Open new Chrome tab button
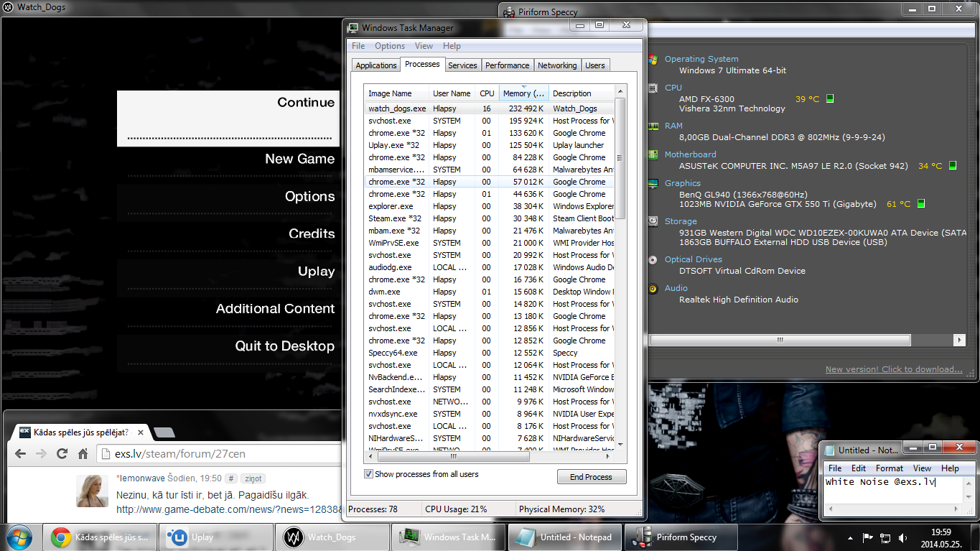 coord(164,432)
